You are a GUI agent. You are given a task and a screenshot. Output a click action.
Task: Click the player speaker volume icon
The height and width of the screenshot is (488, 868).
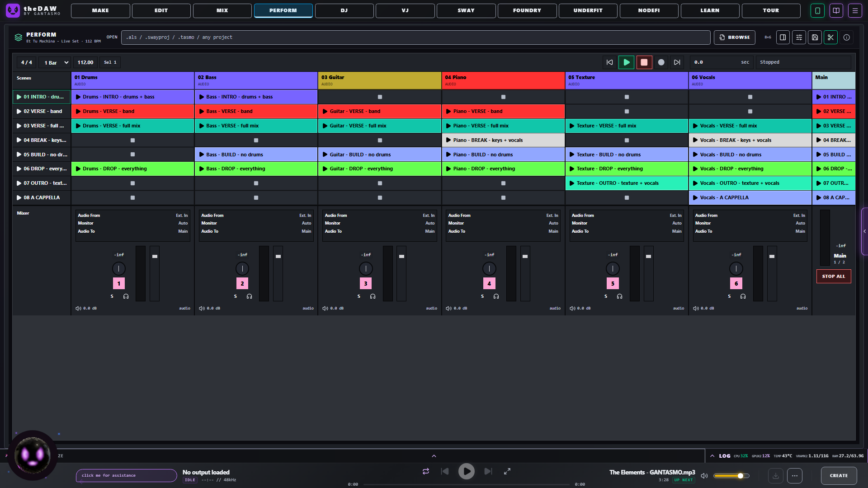pyautogui.click(x=704, y=476)
